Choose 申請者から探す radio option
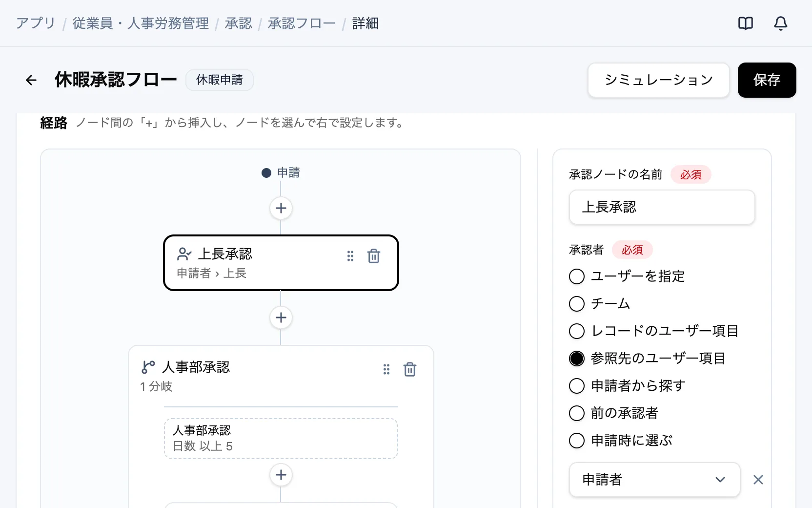The image size is (812, 508). [x=577, y=386]
